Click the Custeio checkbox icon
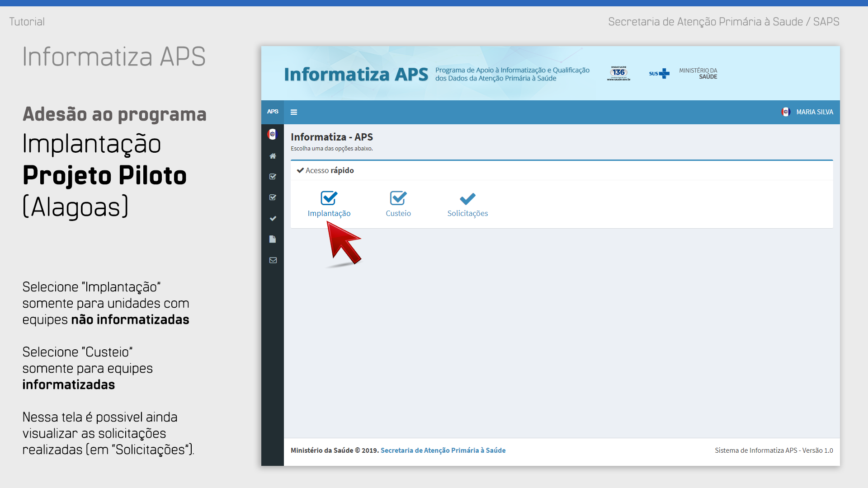This screenshot has height=488, width=868. pos(398,198)
